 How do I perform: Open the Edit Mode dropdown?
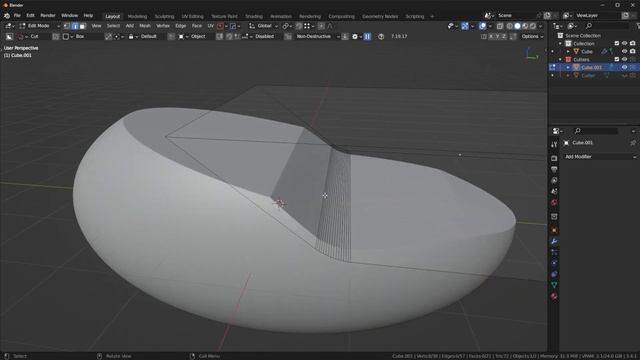(40, 26)
